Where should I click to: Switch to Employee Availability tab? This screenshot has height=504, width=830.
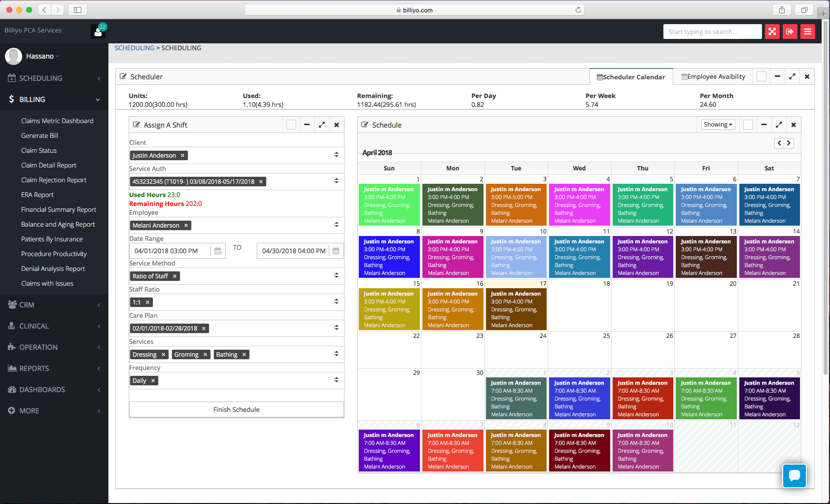713,77
